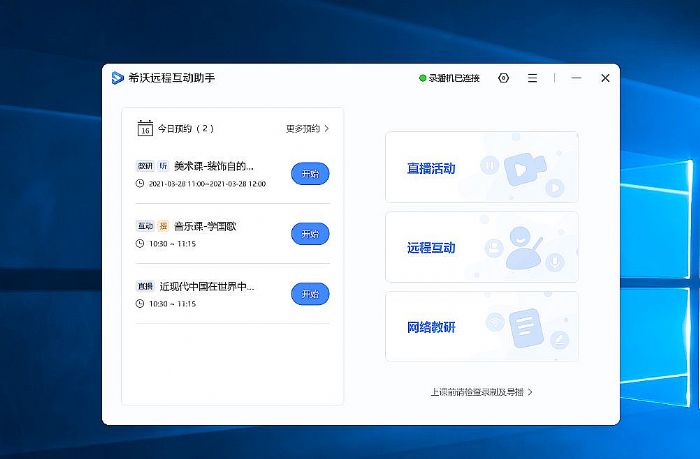Click the 教研 tag on the art lesson
Viewport: 700px width, 459px height.
[x=145, y=166]
